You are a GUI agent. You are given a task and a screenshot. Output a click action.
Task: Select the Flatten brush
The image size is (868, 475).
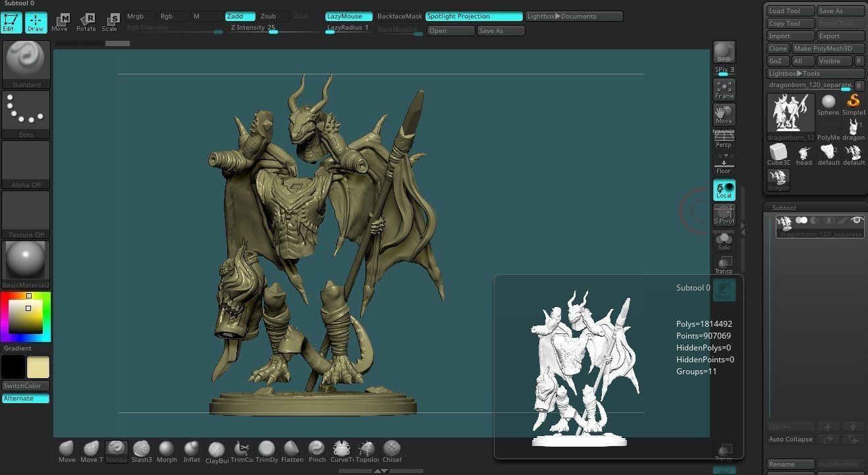[292, 452]
